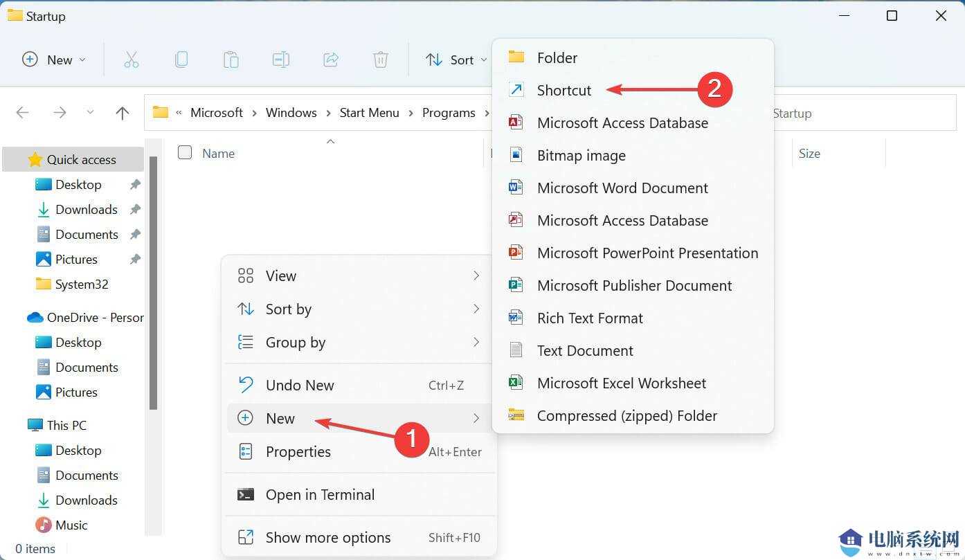Image resolution: width=965 pixels, height=560 pixels.
Task: Select Microsoft Excel Worksheet in submenu
Action: (633, 383)
